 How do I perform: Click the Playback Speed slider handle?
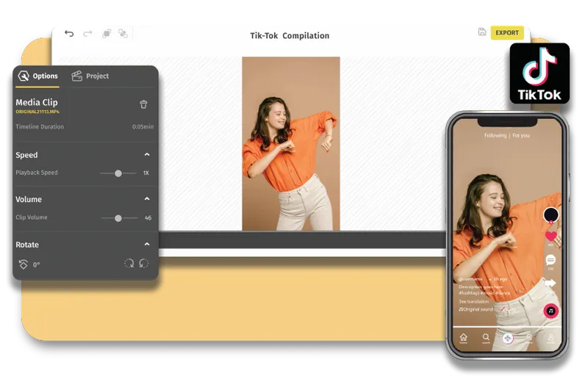click(x=118, y=173)
